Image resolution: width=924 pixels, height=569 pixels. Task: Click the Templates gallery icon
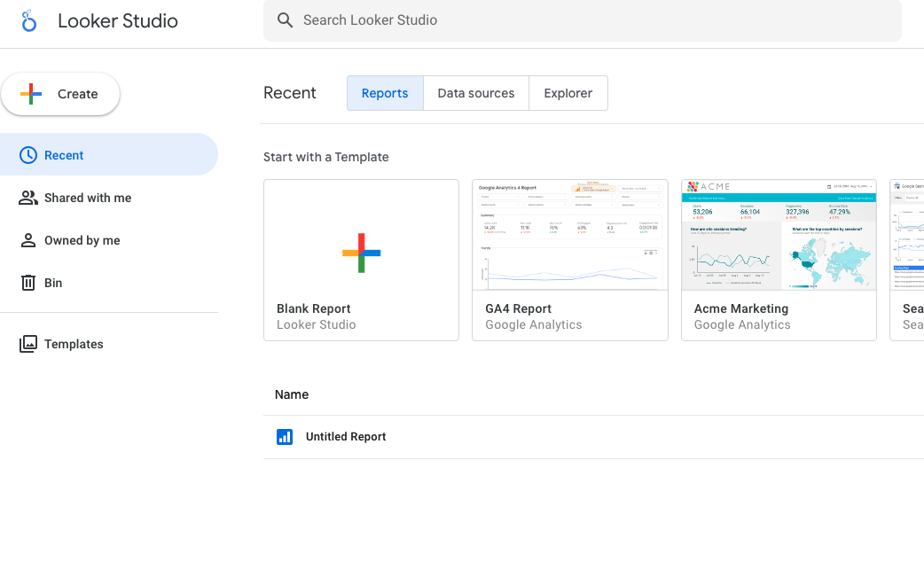pyautogui.click(x=27, y=344)
